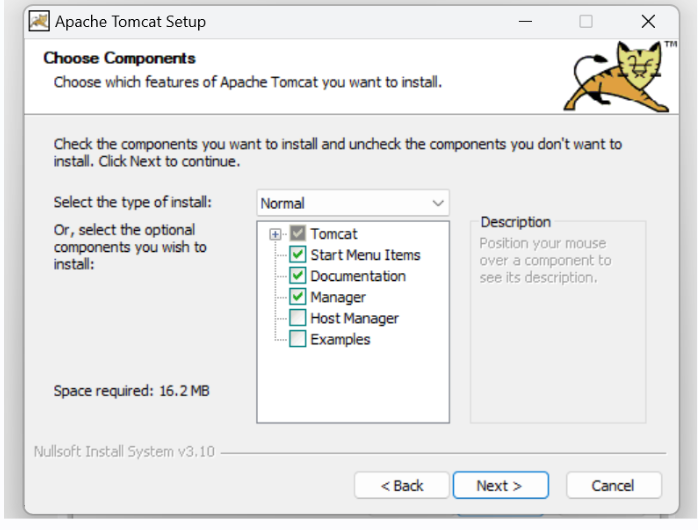Image resolution: width=698 pixels, height=530 pixels.
Task: Click the Tomcat app icon in title bar
Action: (39, 21)
